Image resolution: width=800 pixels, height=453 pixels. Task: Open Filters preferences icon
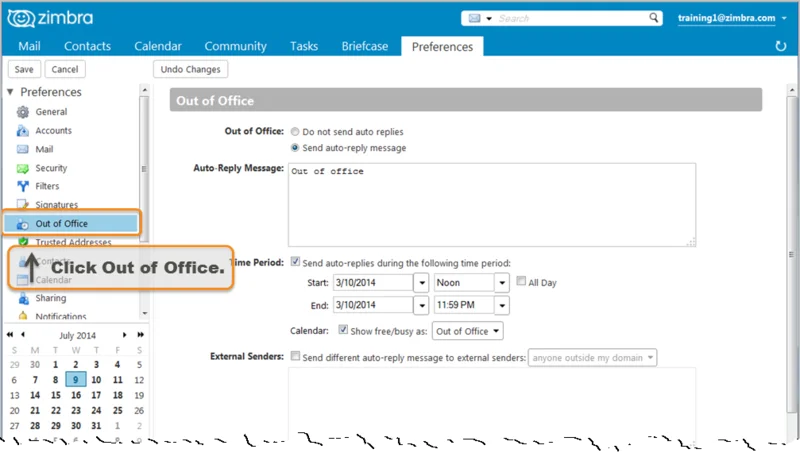coord(23,186)
